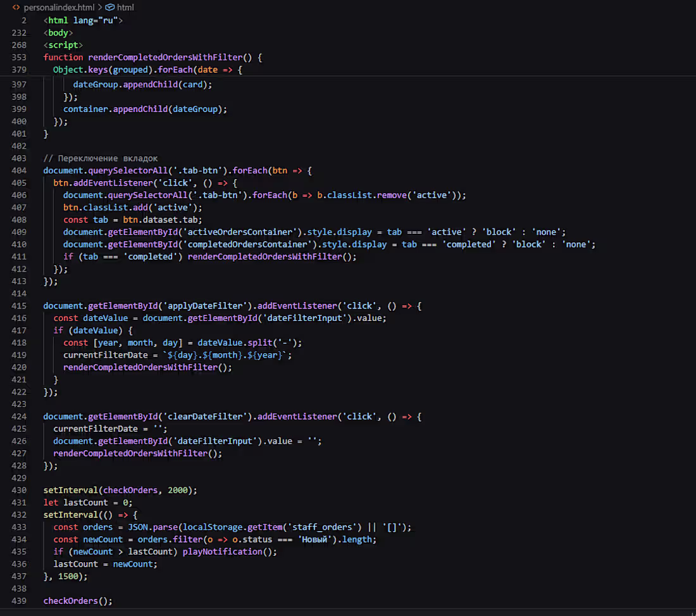
Task: Click the final checkOrders() call
Action: 78,601
